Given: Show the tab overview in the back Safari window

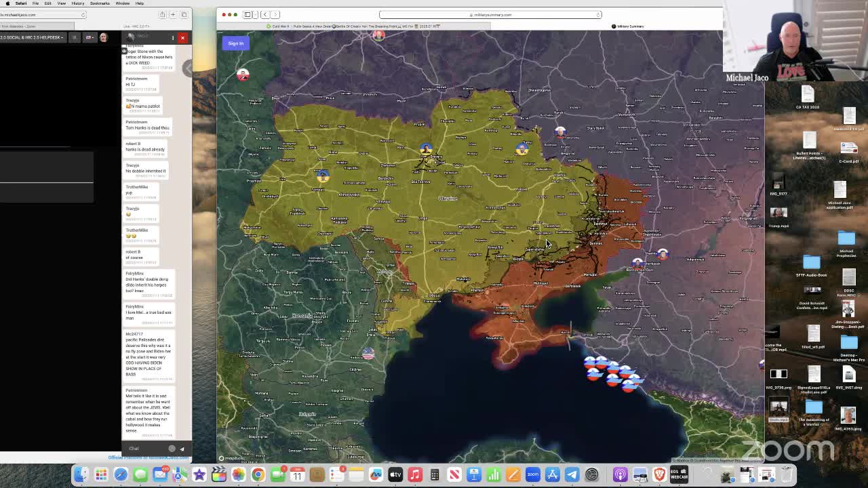Looking at the screenshot, I should coord(184,14).
